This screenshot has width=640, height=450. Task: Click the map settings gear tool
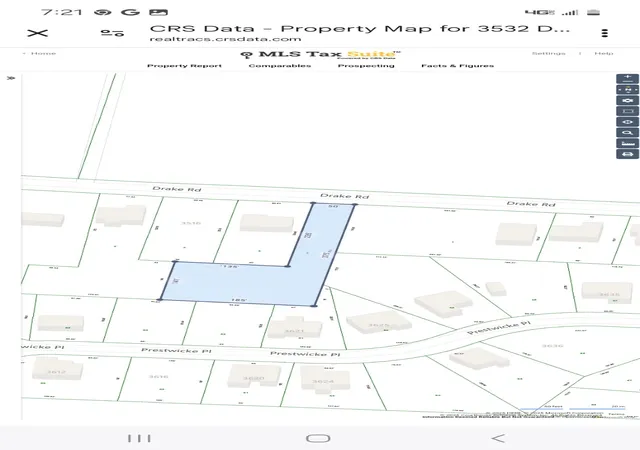click(x=627, y=100)
